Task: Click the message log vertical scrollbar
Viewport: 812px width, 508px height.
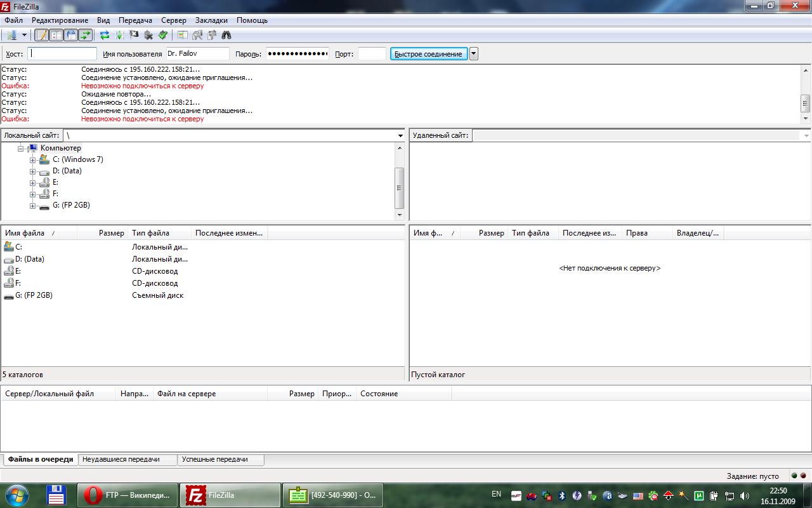Action: (x=806, y=94)
